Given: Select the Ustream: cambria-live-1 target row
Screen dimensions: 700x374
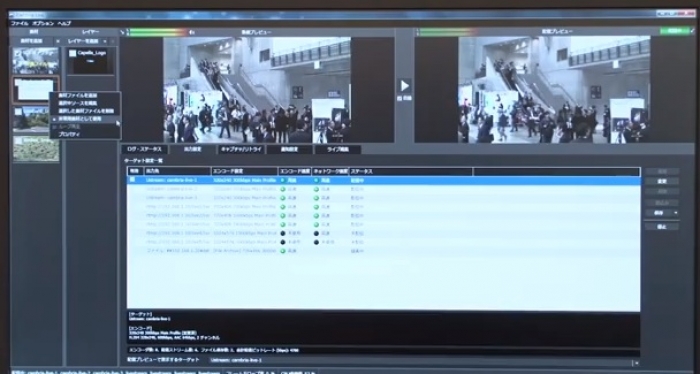Looking at the screenshot, I should coord(383,180).
